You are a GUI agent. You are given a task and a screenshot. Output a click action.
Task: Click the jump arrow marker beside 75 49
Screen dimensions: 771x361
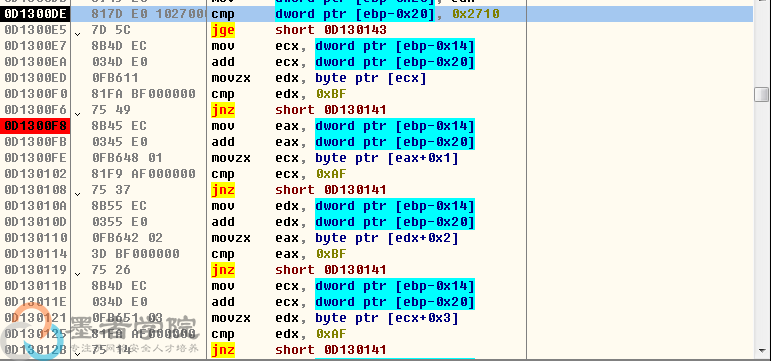coord(78,114)
